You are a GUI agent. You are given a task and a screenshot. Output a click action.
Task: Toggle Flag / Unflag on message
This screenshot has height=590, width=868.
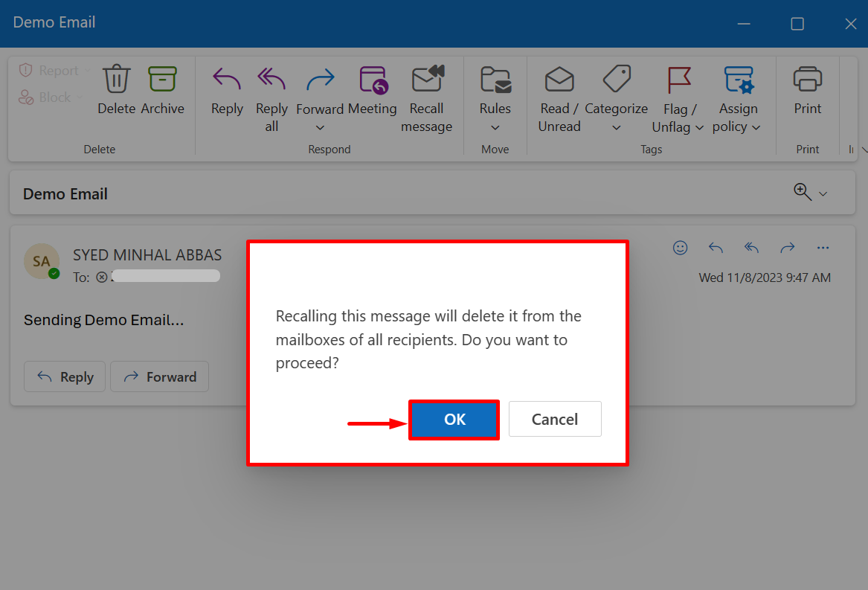point(679,79)
